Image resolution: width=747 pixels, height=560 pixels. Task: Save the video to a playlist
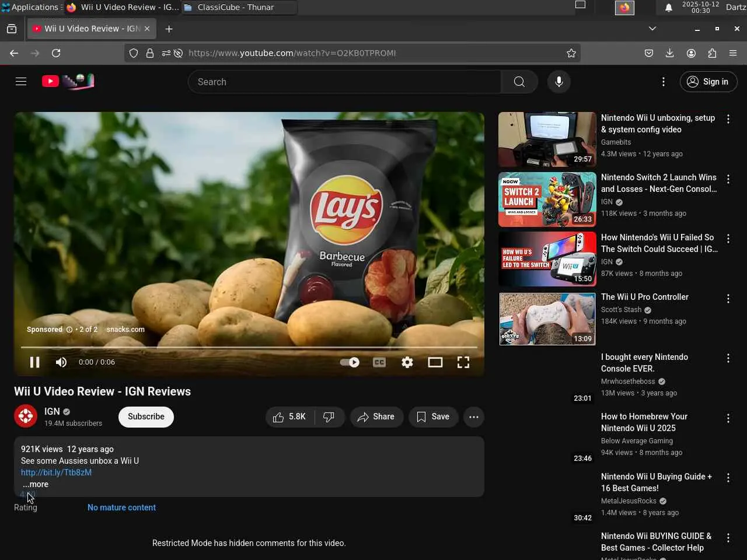433,416
